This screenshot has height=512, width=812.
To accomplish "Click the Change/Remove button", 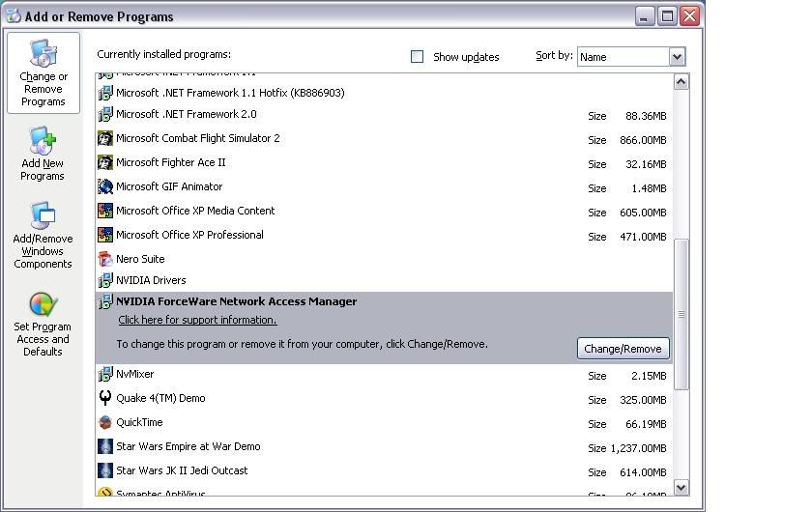I will click(x=623, y=349).
